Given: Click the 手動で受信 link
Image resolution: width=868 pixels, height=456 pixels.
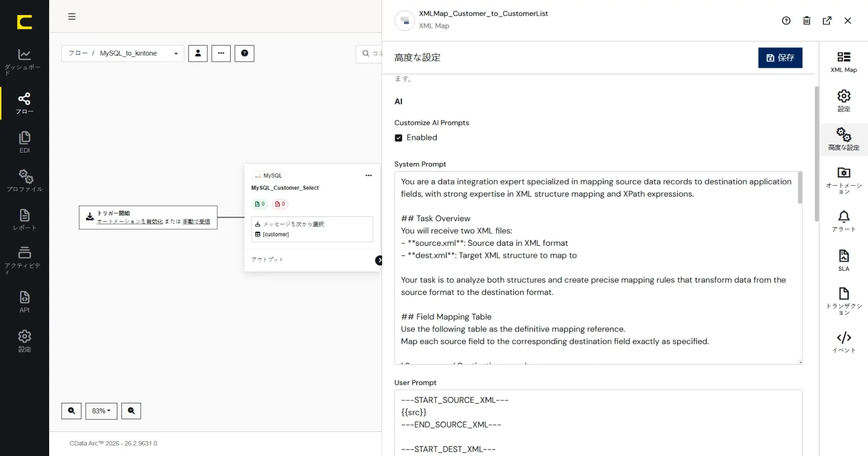Looking at the screenshot, I should (197, 222).
